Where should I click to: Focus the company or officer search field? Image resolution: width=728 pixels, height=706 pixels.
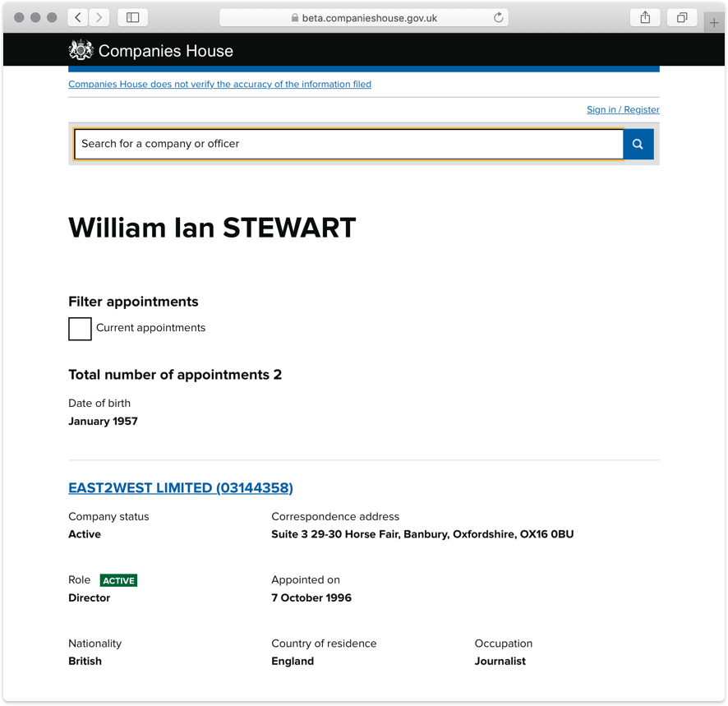tap(348, 144)
